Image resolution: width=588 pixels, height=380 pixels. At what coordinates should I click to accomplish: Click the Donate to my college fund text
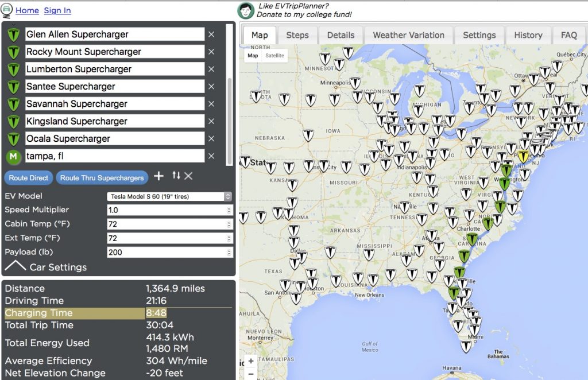pos(304,14)
